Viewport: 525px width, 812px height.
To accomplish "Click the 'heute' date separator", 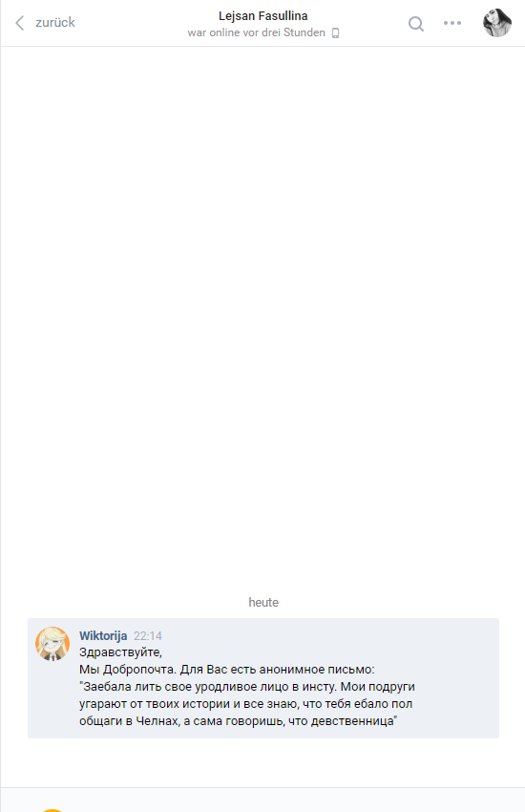I will pyautogui.click(x=263, y=602).
